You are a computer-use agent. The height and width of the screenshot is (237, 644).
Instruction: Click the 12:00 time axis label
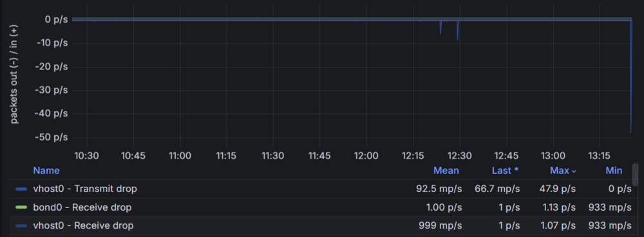366,156
